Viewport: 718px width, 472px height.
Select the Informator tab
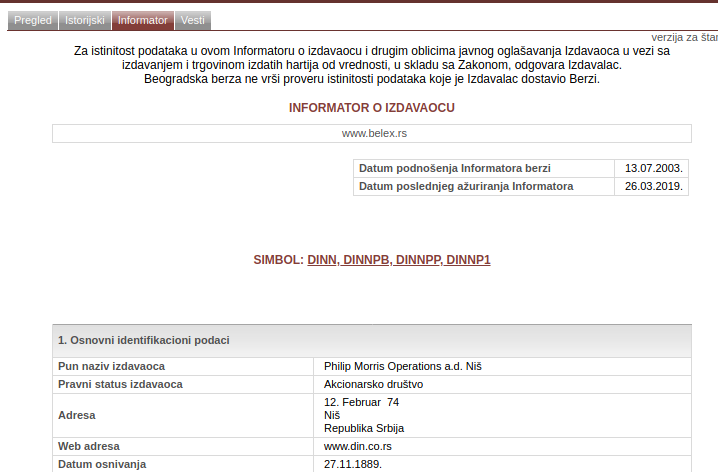142,21
